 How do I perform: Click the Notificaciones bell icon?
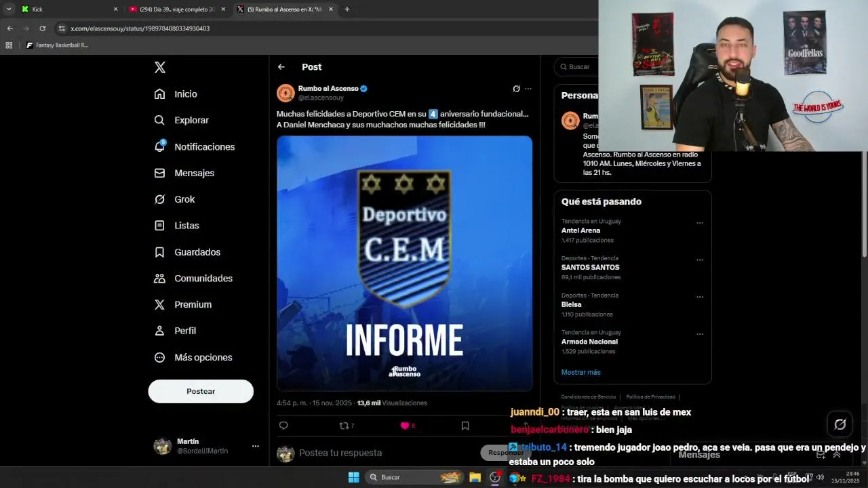(159, 146)
